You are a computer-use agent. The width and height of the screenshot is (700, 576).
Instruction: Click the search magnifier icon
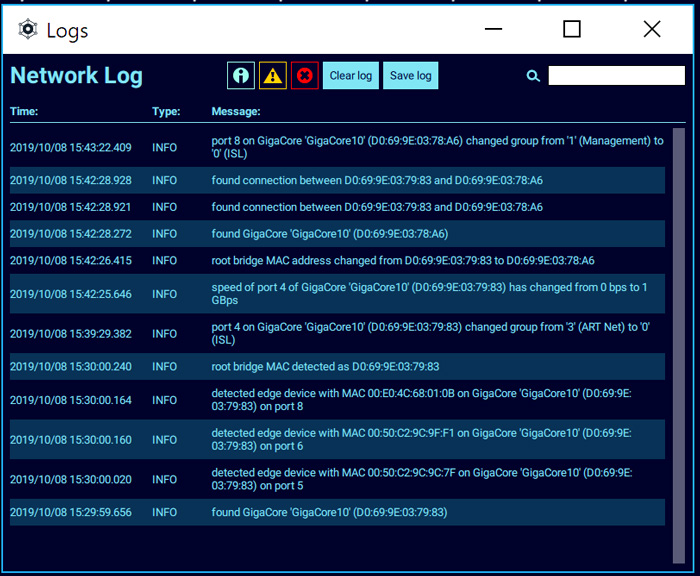click(x=533, y=76)
